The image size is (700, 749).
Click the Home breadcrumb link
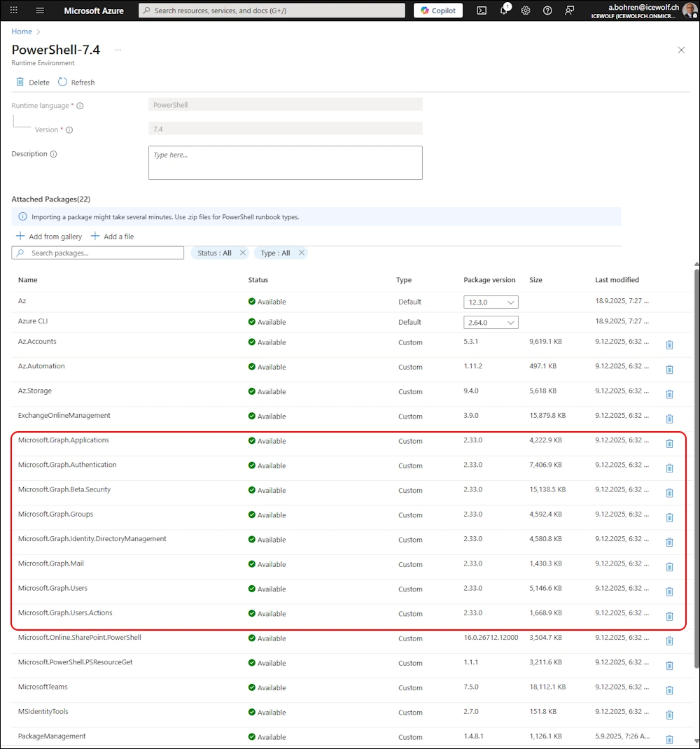tap(22, 31)
